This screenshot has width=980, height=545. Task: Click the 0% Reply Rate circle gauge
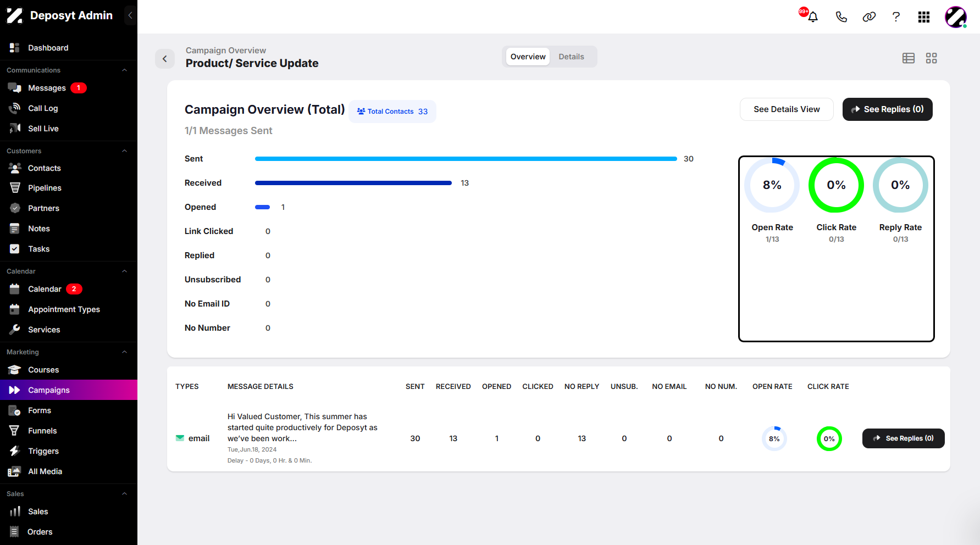[x=900, y=185]
